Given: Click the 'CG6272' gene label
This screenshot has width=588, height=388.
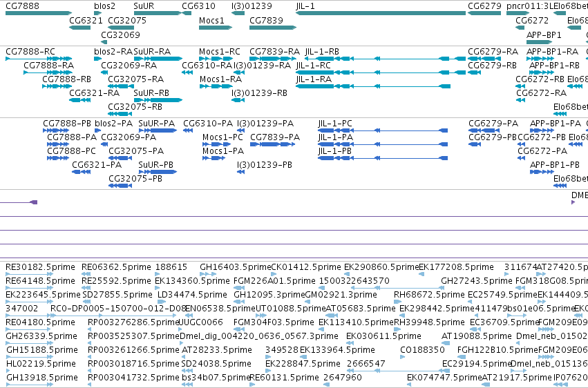Looking at the screenshot, I should point(532,20).
